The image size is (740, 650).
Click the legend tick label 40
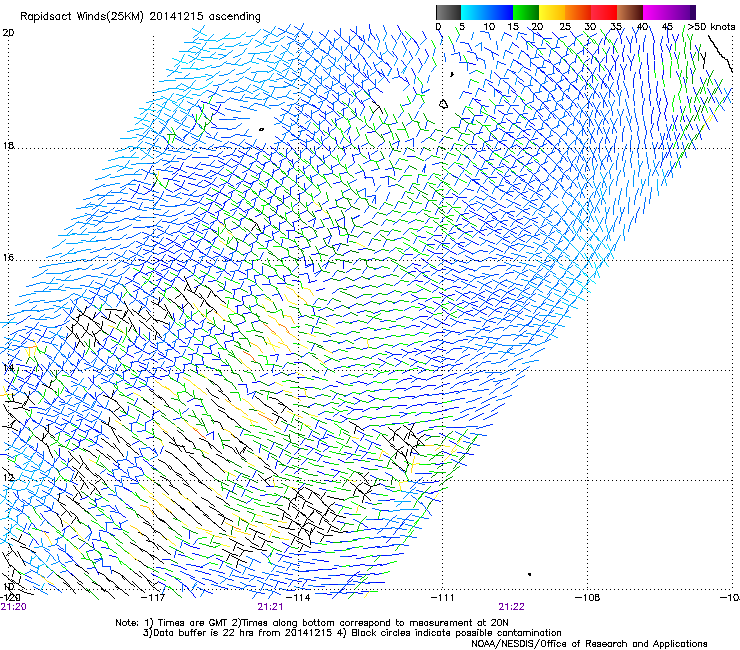coord(642,27)
